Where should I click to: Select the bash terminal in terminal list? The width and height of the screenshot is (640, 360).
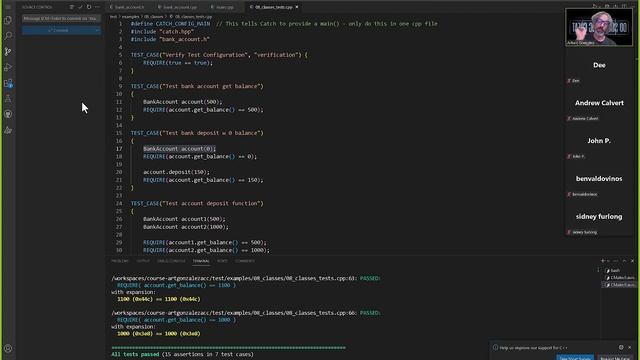click(x=618, y=271)
